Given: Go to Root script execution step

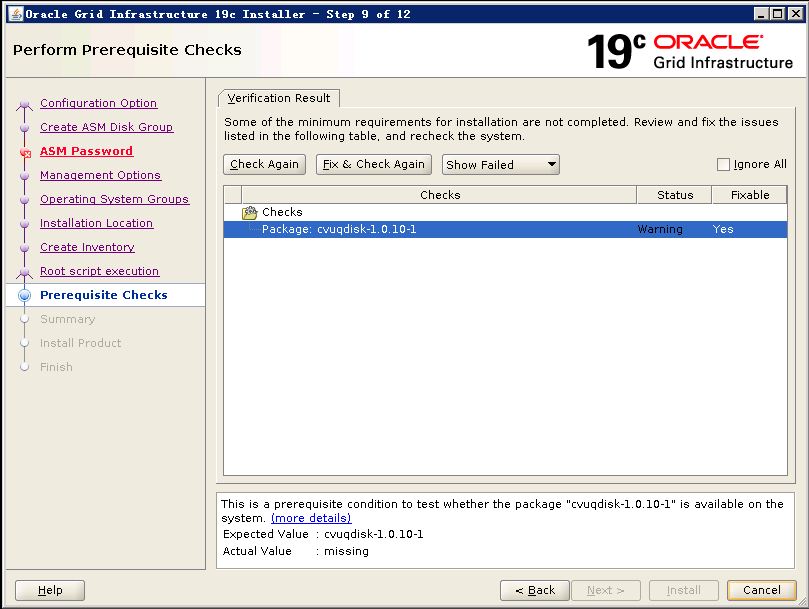Looking at the screenshot, I should 100,271.
